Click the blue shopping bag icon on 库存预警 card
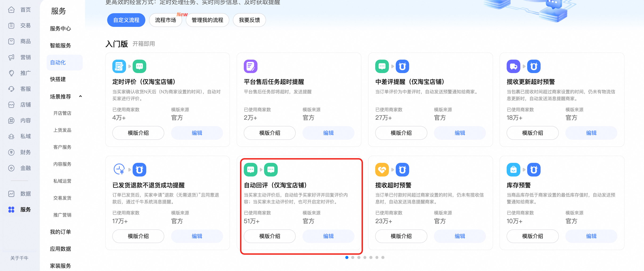This screenshot has width=644, height=271. [x=514, y=169]
